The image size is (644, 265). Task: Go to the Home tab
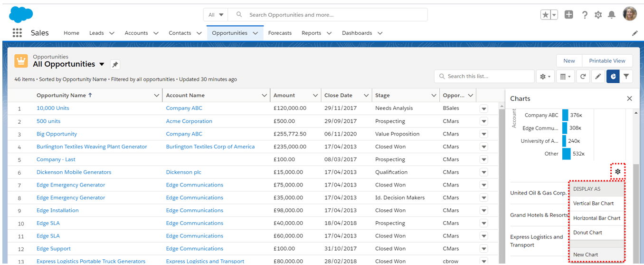point(71,33)
